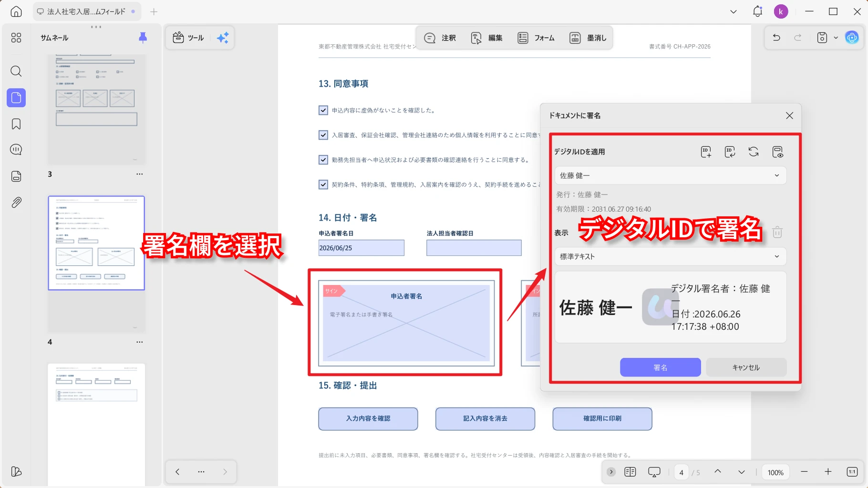Close the ドキュメントに署名 dialog
The width and height of the screenshot is (868, 488).
click(790, 116)
